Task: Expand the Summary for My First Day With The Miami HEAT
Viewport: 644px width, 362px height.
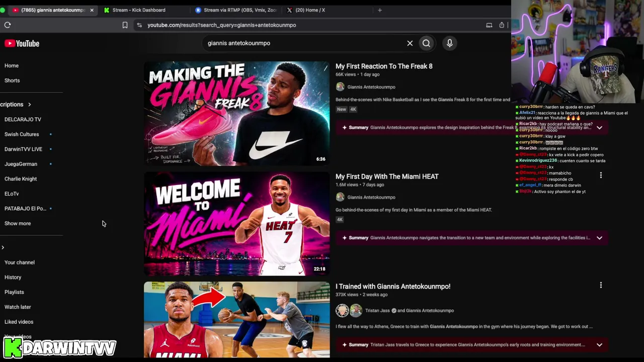Action: tap(599, 238)
